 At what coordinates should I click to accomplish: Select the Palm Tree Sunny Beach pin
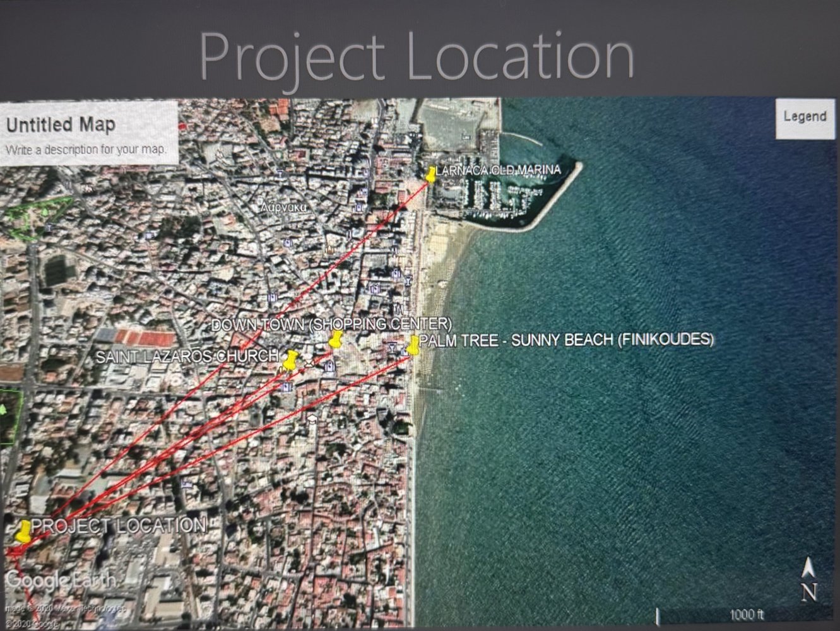pos(413,345)
